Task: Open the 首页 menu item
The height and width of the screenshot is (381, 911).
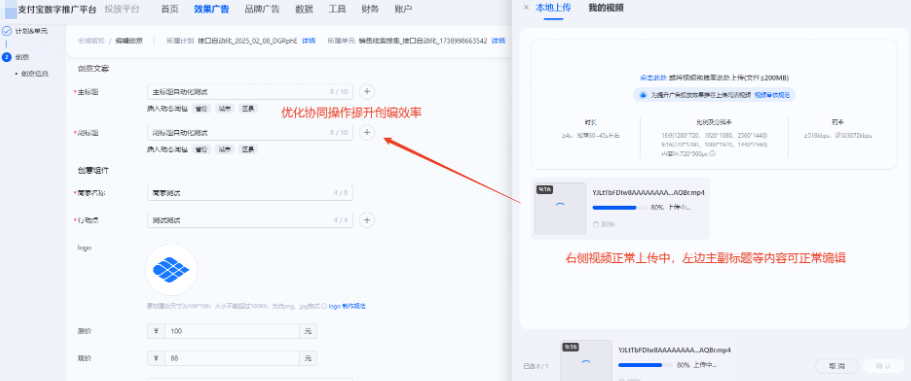Action: 170,9
